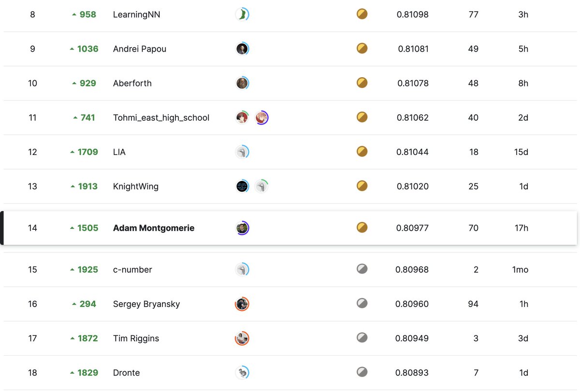
Task: Click silver medal icon in Dronte row
Action: (362, 372)
